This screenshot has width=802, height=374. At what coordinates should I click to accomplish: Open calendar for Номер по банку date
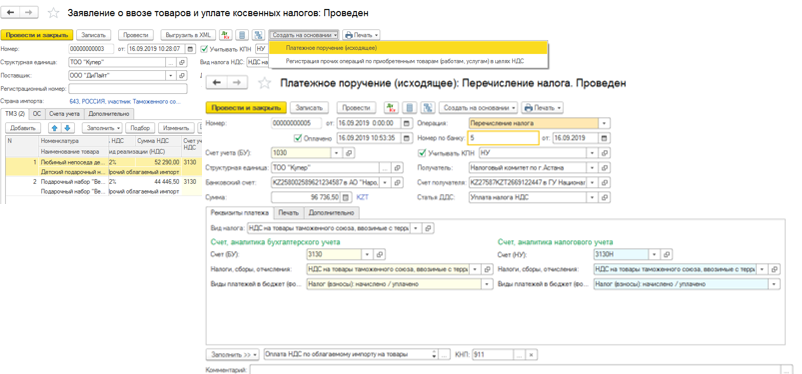(x=605, y=138)
